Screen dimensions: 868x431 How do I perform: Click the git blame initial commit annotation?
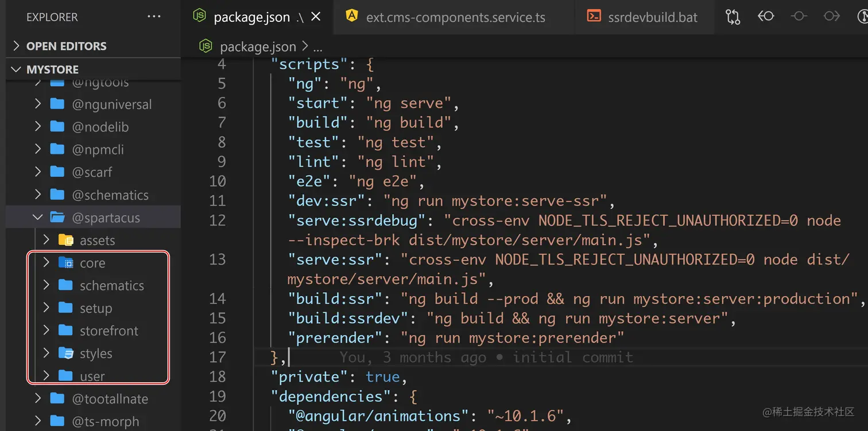pos(486,357)
